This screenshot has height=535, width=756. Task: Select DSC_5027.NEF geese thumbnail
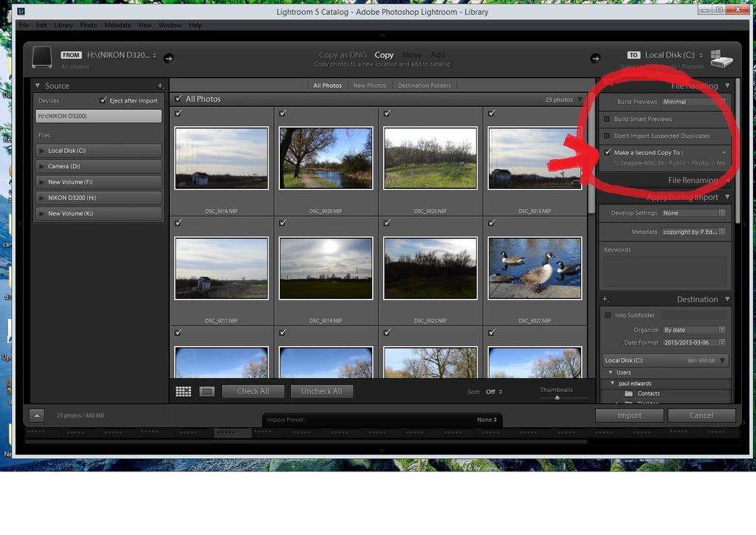click(x=535, y=269)
